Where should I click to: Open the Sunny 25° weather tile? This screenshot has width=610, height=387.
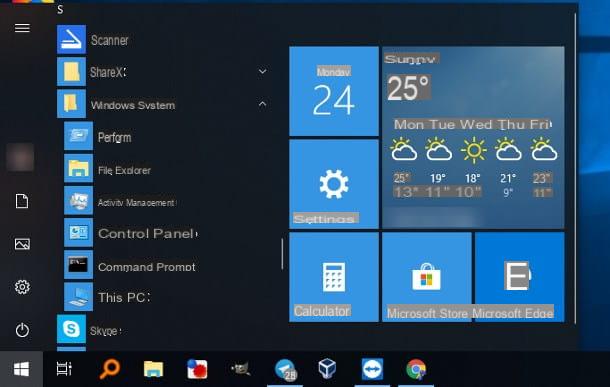pyautogui.click(x=473, y=138)
